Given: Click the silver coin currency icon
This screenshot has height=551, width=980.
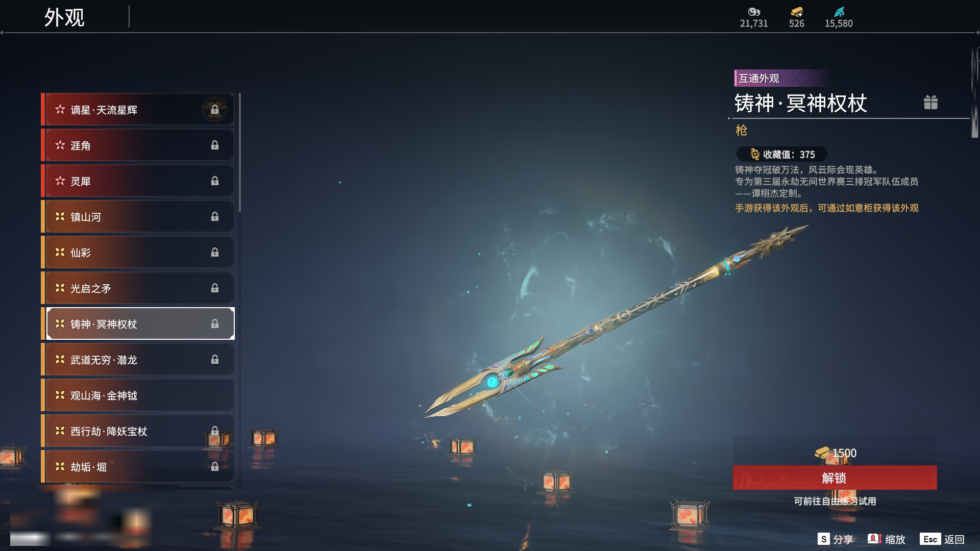Looking at the screenshot, I should [754, 12].
